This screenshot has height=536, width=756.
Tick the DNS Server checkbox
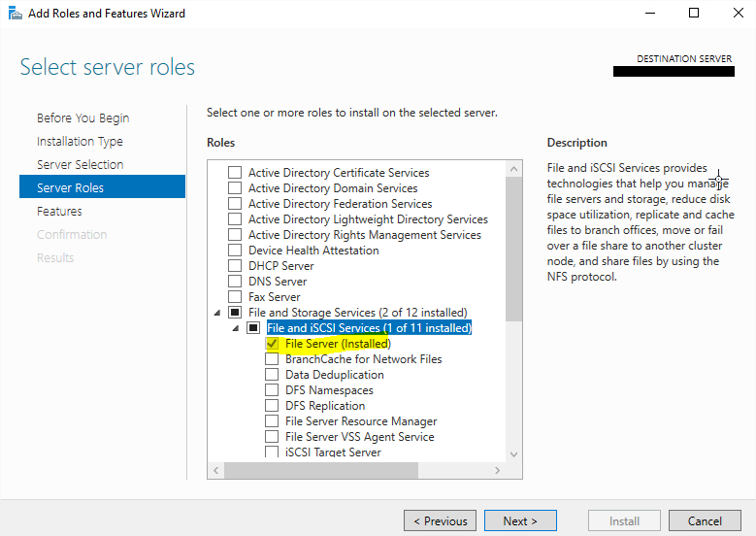pos(234,282)
